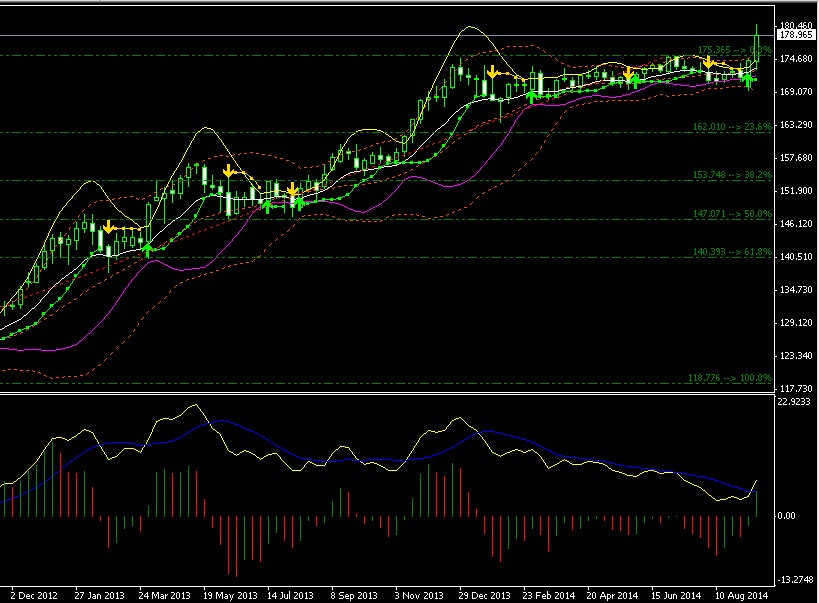Click the 10 Aug 2014 date label

741,595
